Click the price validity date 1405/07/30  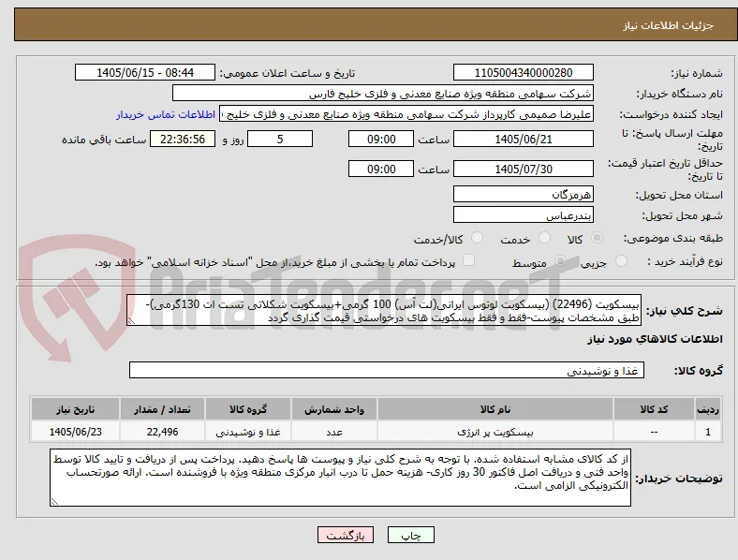[x=524, y=169]
